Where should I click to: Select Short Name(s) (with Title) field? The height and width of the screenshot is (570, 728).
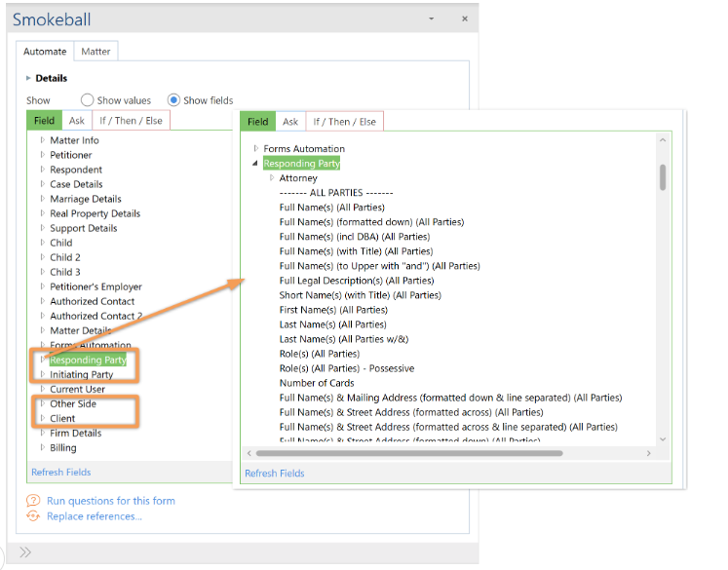361,295
